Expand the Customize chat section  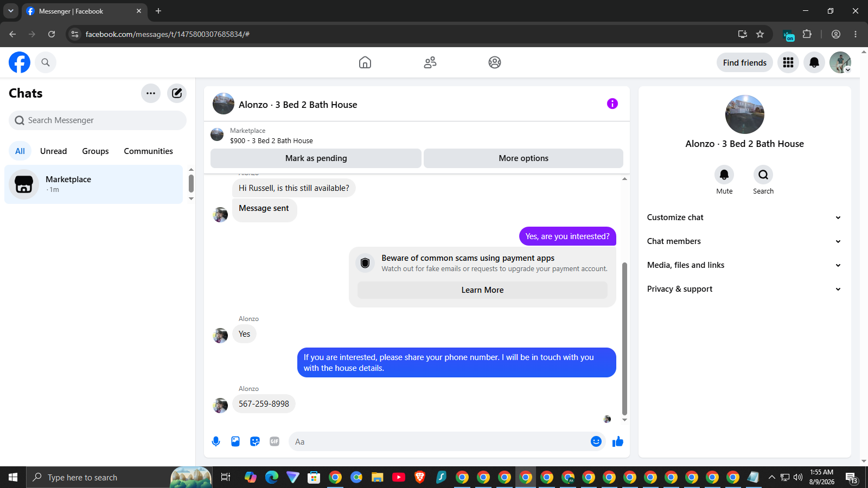point(744,217)
